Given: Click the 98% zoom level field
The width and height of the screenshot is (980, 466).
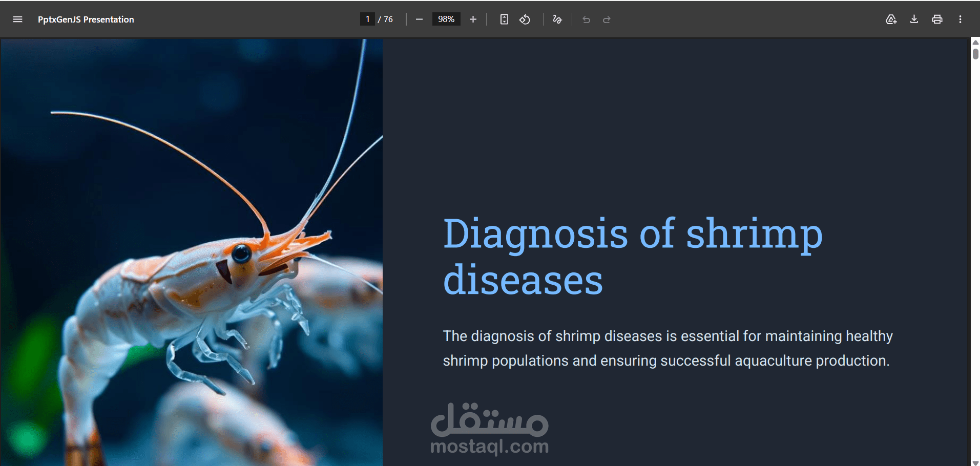Looking at the screenshot, I should 446,19.
